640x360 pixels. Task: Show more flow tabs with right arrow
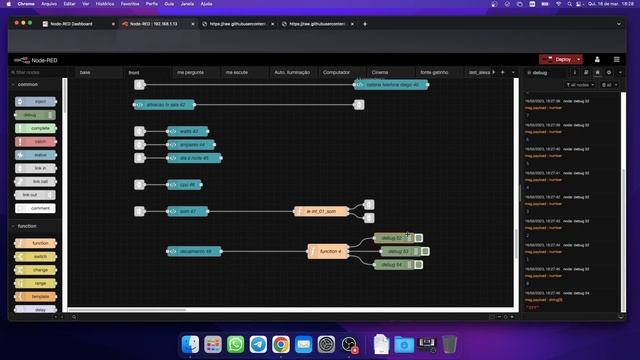pyautogui.click(x=494, y=72)
